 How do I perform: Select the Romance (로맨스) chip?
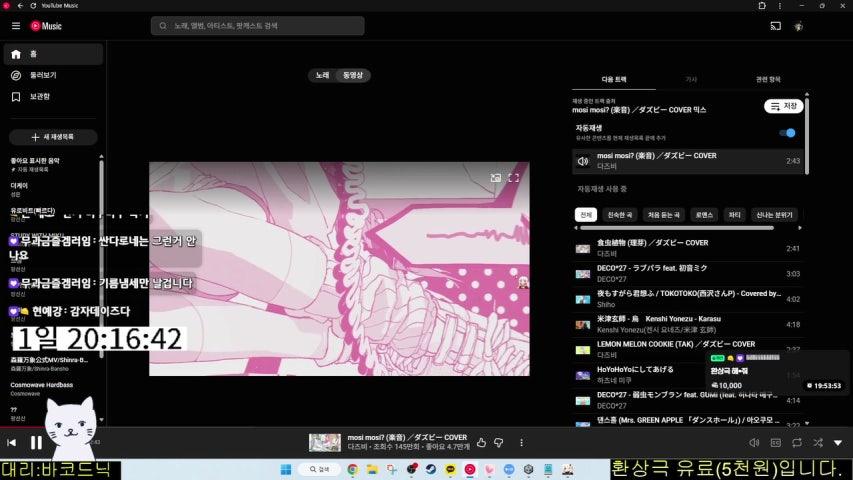click(x=704, y=215)
